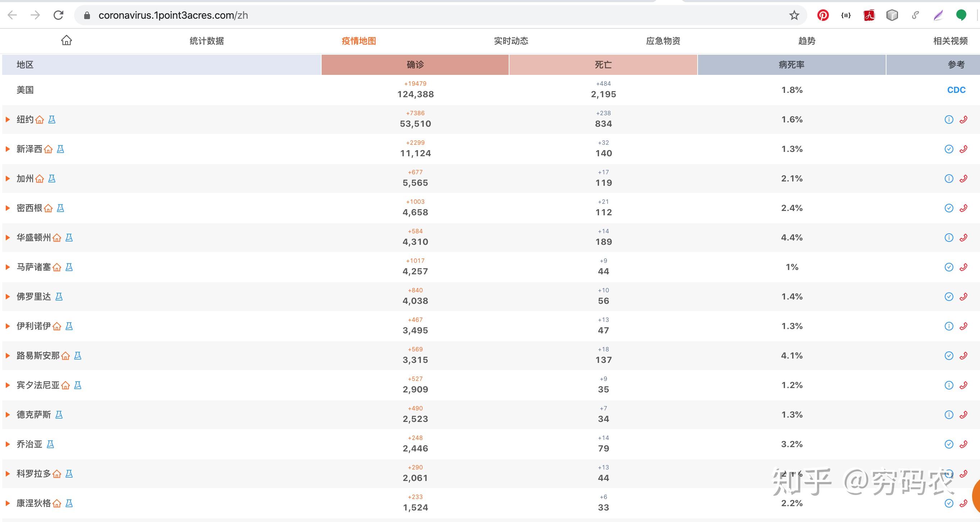Select the 宾夕法尼亚 region name

(38, 385)
